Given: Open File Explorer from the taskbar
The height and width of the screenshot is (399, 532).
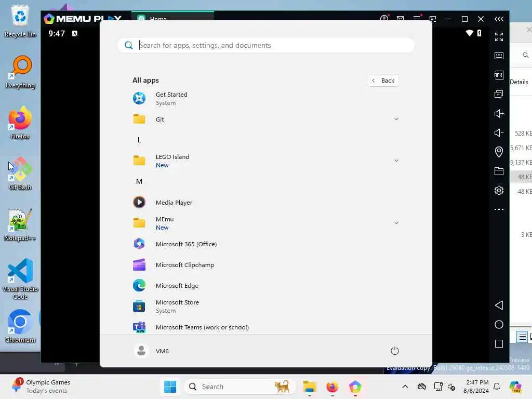Looking at the screenshot, I should 310,387.
